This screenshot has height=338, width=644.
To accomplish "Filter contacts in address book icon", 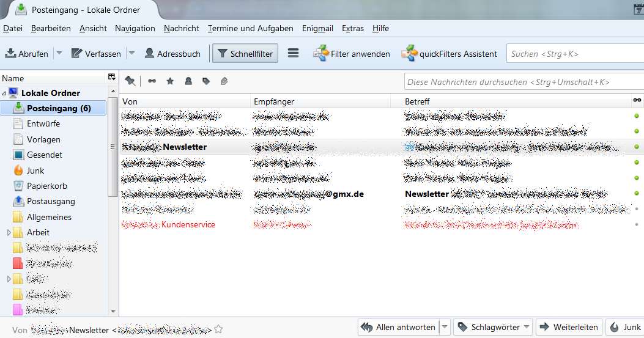I will point(188,81).
